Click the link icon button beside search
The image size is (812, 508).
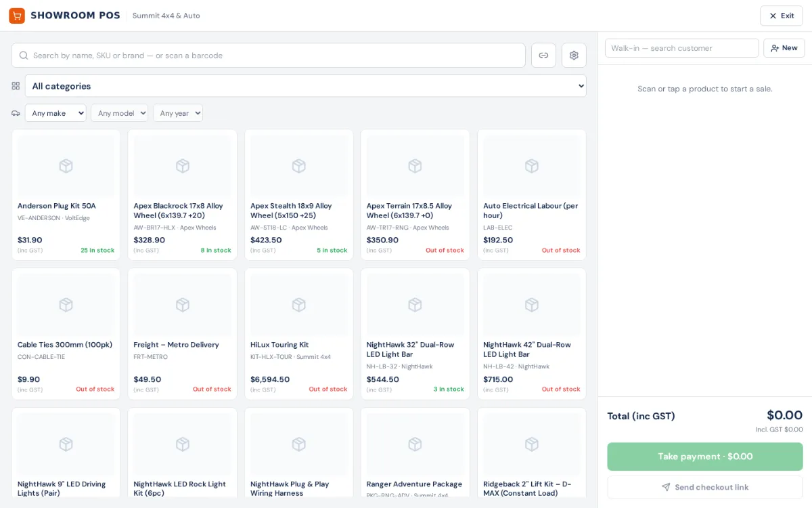tap(543, 56)
